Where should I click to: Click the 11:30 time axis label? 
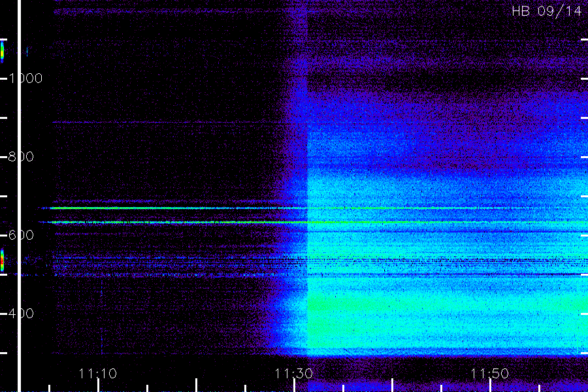click(293, 374)
